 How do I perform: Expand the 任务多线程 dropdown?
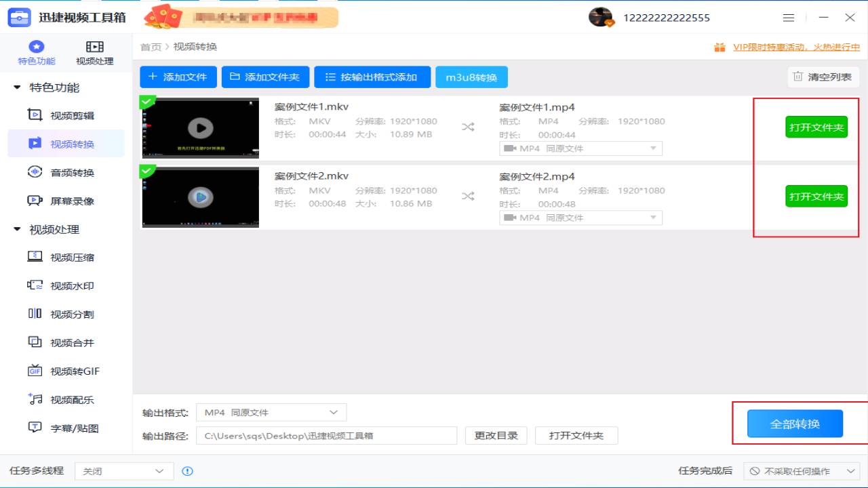[123, 470]
